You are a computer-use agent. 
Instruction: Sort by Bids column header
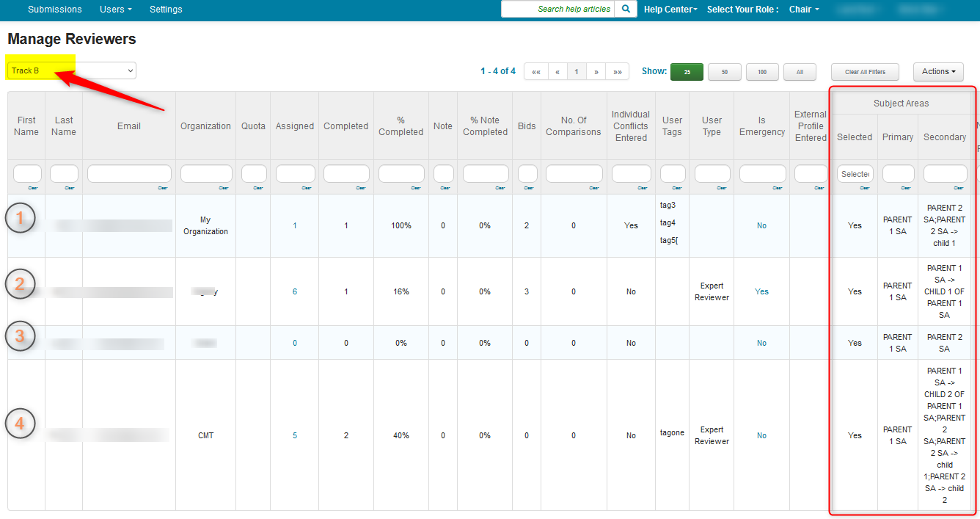(527, 126)
